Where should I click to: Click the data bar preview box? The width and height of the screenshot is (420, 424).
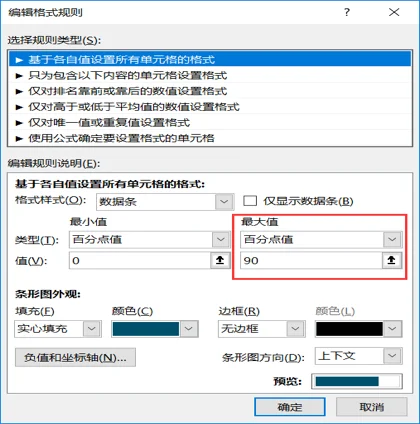(x=357, y=381)
